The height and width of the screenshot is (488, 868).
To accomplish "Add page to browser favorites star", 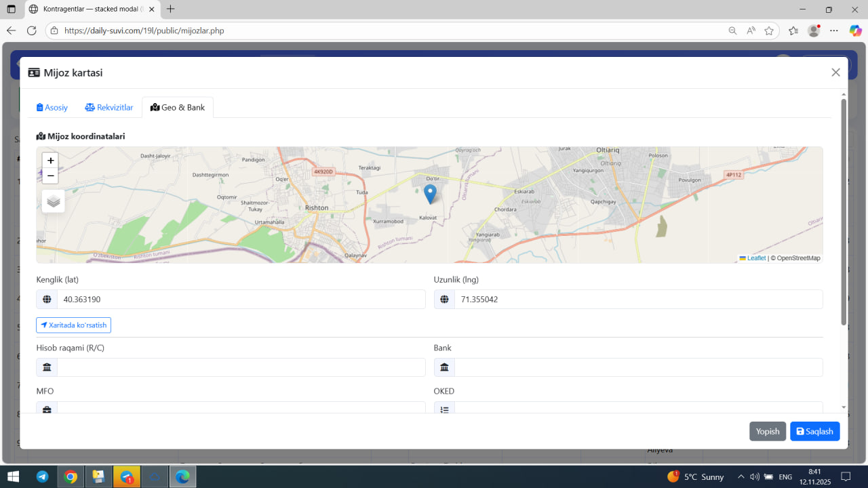I will (x=769, y=30).
